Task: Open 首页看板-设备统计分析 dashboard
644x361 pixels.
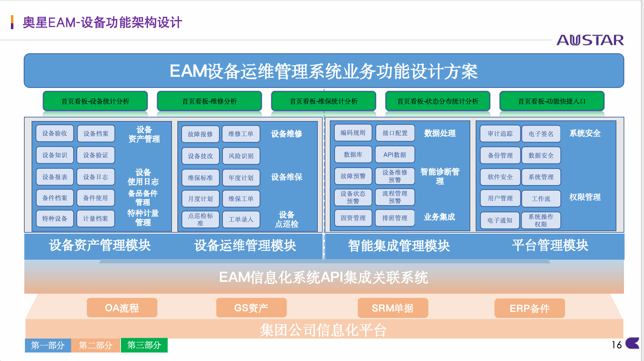Action: (x=95, y=101)
